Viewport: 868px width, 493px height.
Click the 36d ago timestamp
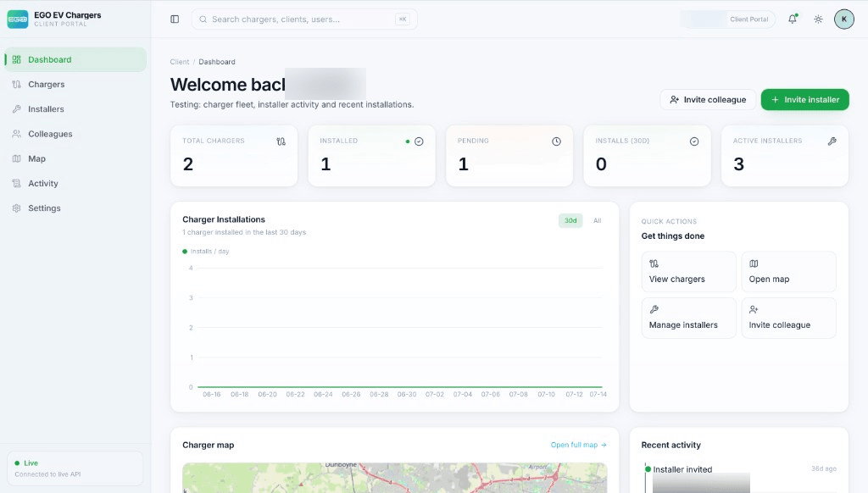tap(824, 468)
